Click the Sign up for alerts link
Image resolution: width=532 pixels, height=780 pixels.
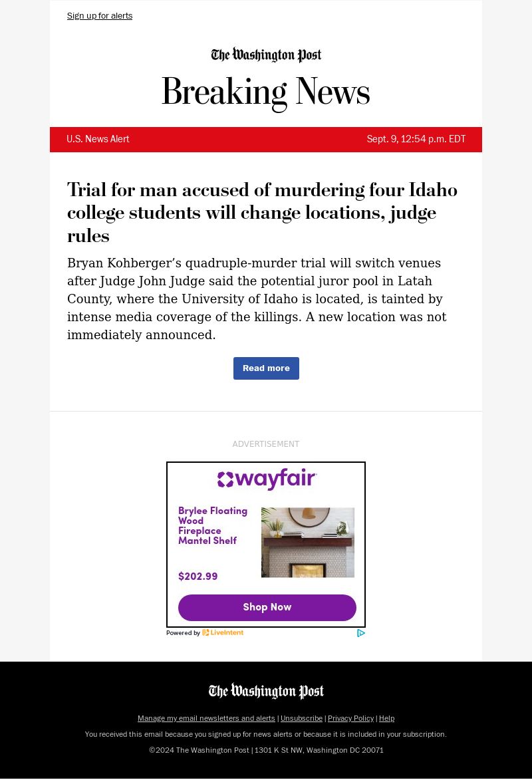[100, 16]
